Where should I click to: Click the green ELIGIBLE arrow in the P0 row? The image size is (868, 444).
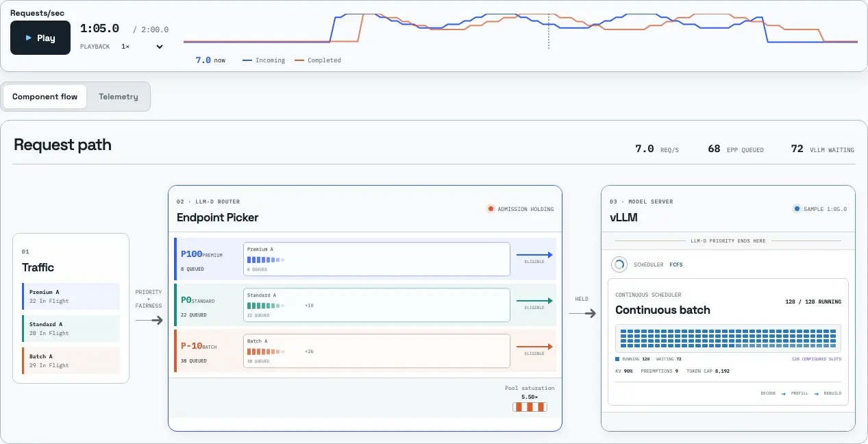click(x=534, y=301)
